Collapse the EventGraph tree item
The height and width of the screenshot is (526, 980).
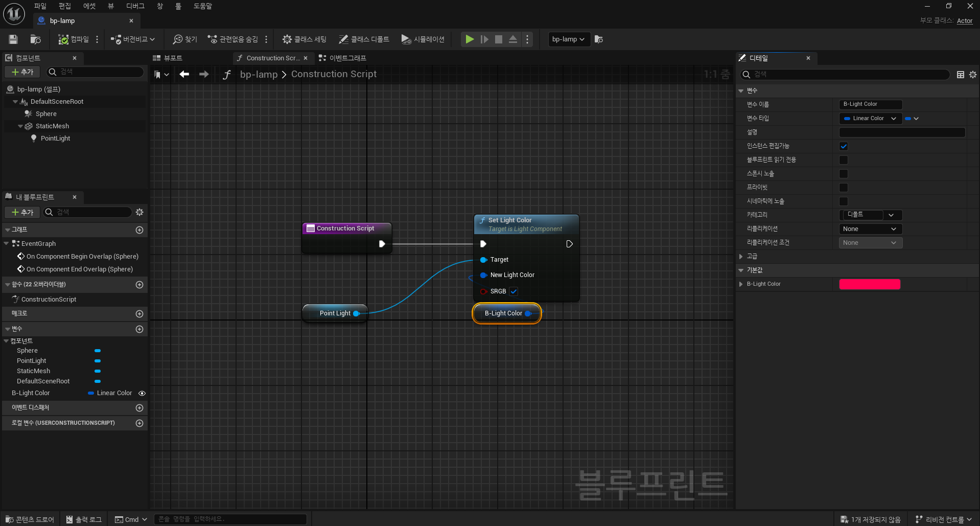click(x=6, y=244)
